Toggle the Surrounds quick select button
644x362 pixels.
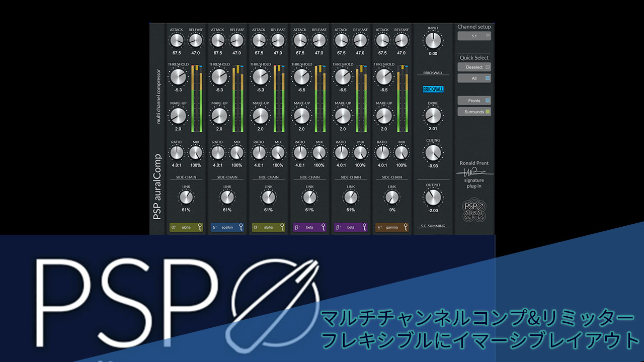474,112
